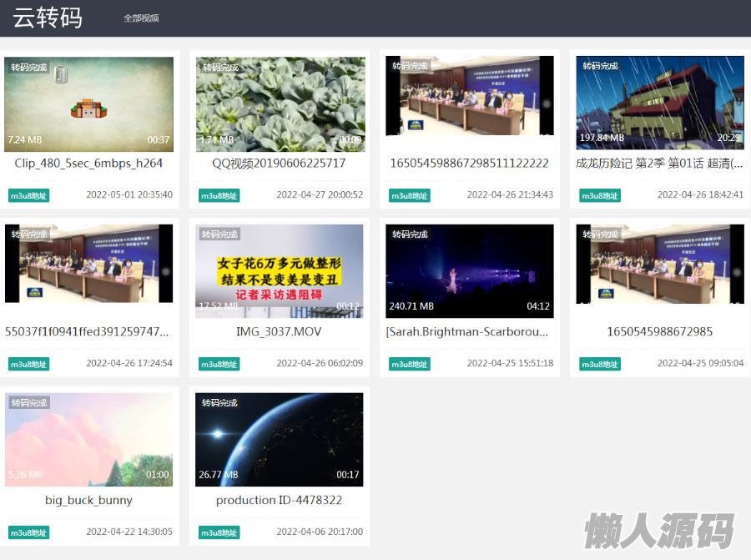Open the Sarah.Brightman concert thumbnail

469,271
